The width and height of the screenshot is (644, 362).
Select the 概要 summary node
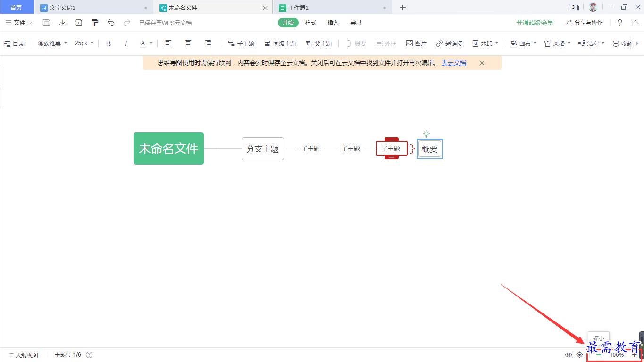(430, 149)
